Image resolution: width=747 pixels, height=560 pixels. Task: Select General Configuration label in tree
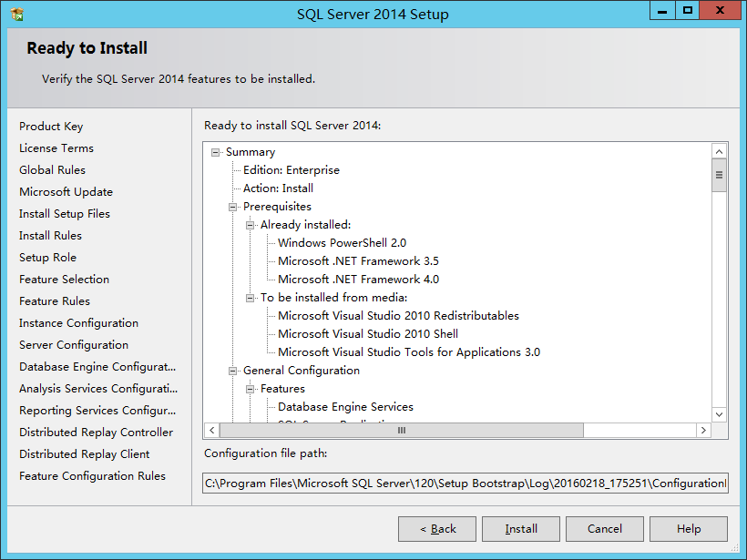(x=302, y=371)
